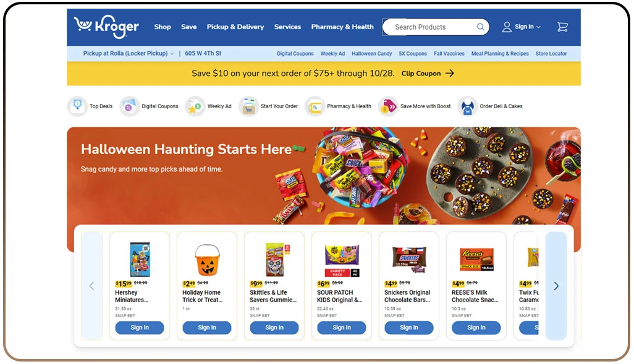Expand the Pickup at Rolla location dropdown
The width and height of the screenshot is (634, 364).
129,53
